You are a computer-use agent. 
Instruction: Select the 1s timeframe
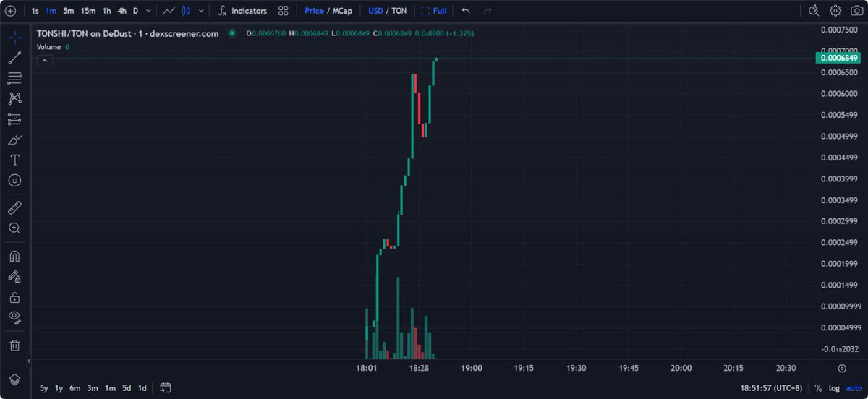click(35, 11)
